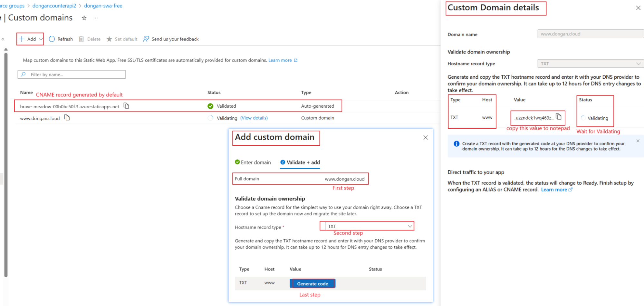Image resolution: width=644 pixels, height=306 pixels.
Task: Open the View details link next to Validating
Action: (254, 118)
